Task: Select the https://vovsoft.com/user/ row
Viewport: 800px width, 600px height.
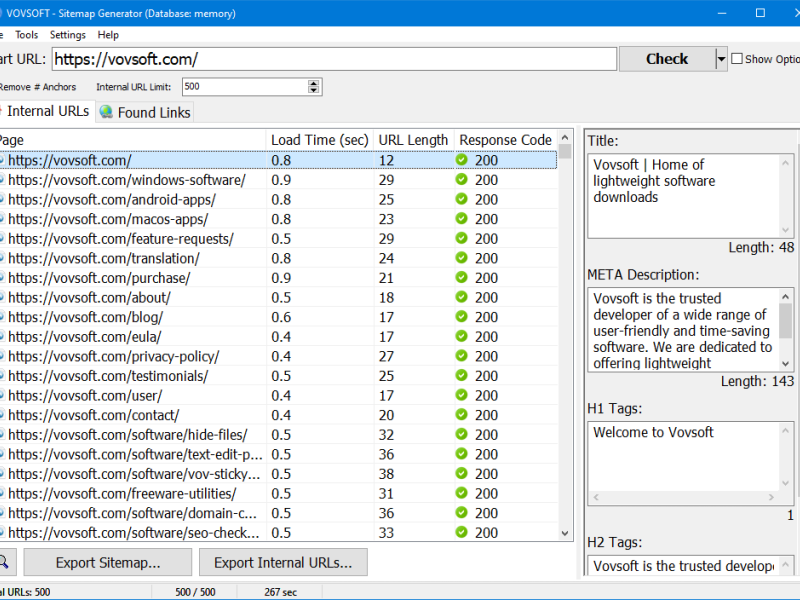Action: 278,395
